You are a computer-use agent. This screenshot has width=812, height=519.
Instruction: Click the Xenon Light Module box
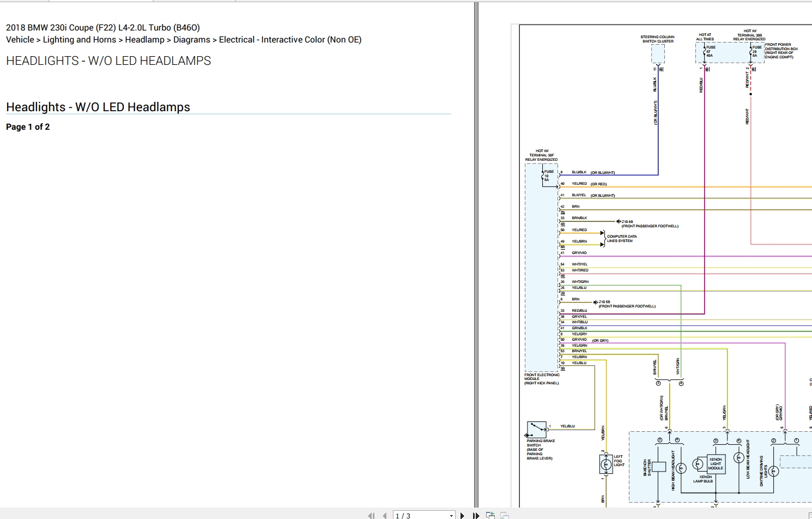point(716,464)
